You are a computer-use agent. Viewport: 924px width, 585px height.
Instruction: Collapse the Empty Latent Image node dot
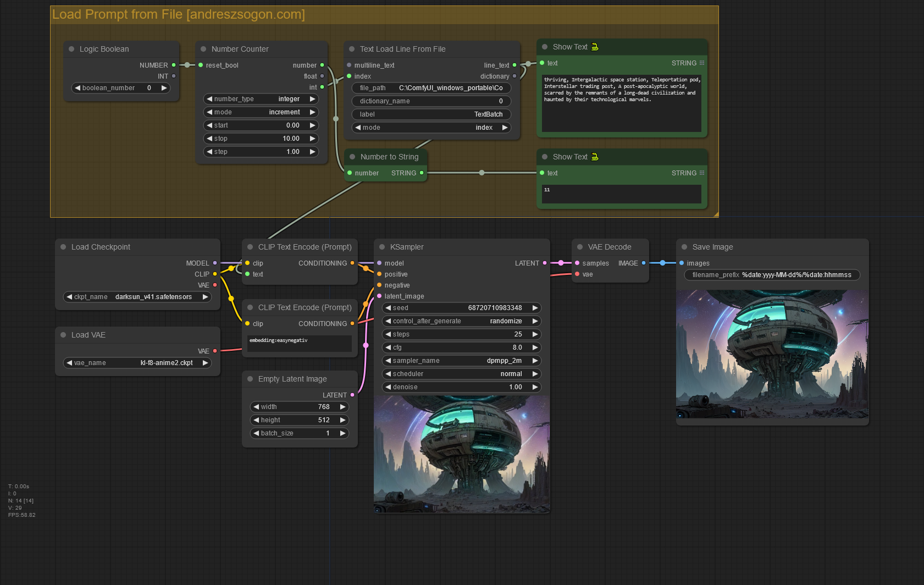coord(250,379)
